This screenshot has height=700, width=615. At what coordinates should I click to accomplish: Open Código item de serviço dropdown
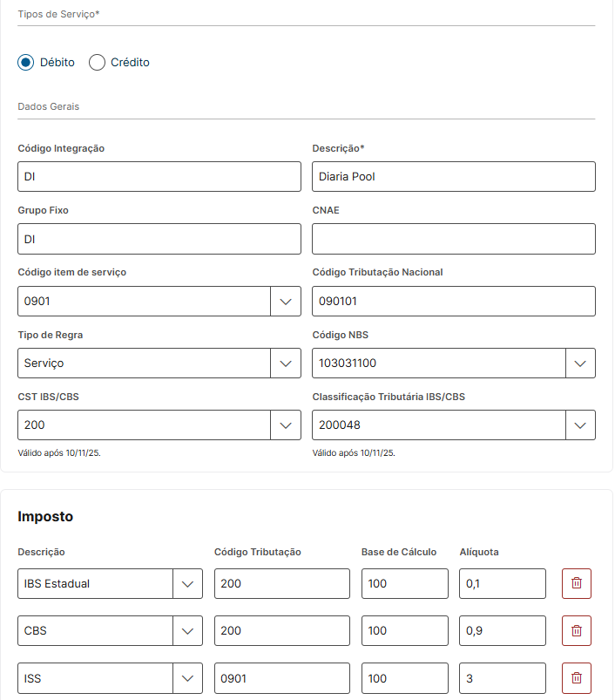285,302
